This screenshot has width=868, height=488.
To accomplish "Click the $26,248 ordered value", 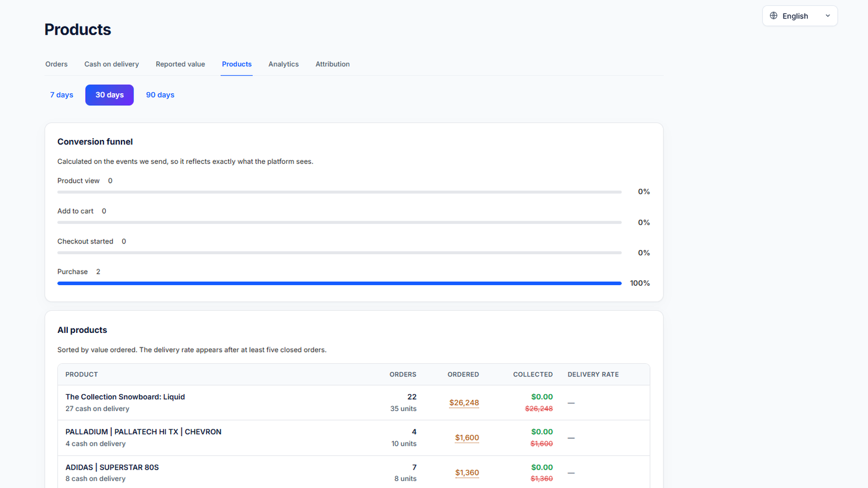I will click(464, 403).
